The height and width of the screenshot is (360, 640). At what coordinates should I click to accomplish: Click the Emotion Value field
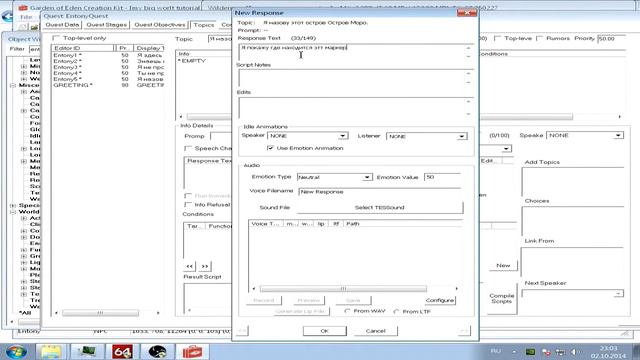[442, 177]
